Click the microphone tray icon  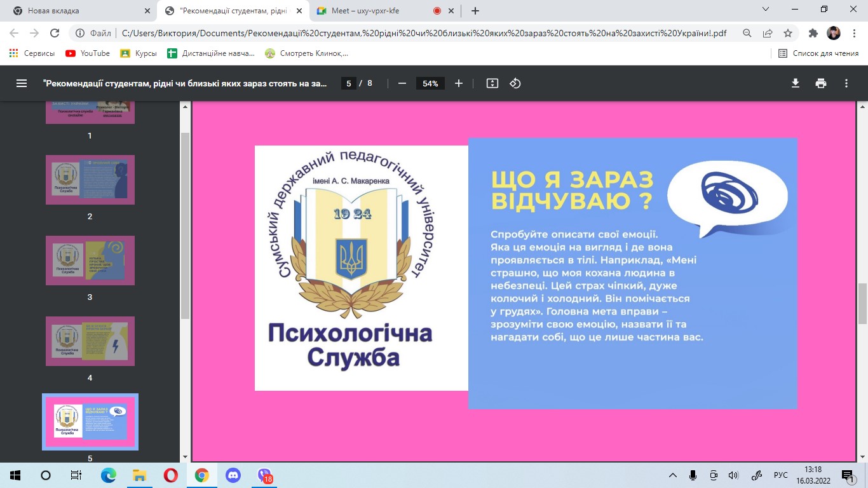[693, 475]
